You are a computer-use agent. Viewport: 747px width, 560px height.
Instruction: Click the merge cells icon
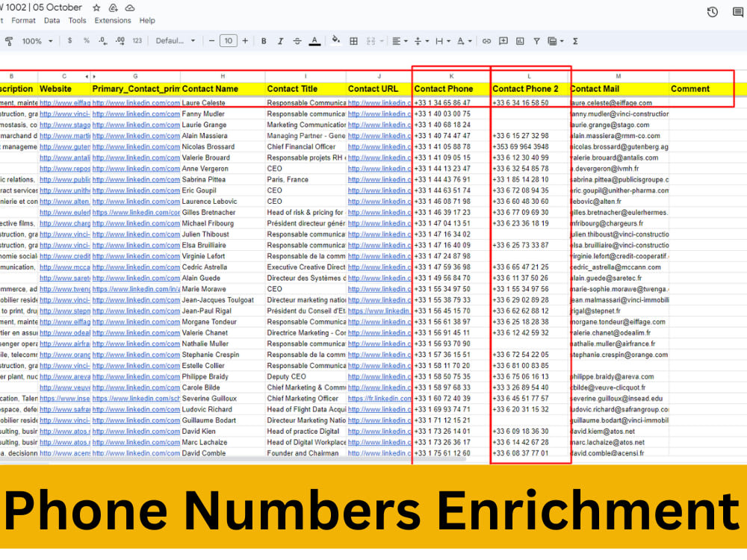pyautogui.click(x=371, y=41)
